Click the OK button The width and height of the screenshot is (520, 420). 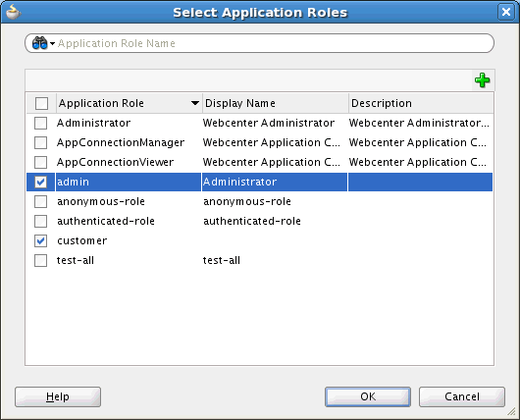click(368, 396)
